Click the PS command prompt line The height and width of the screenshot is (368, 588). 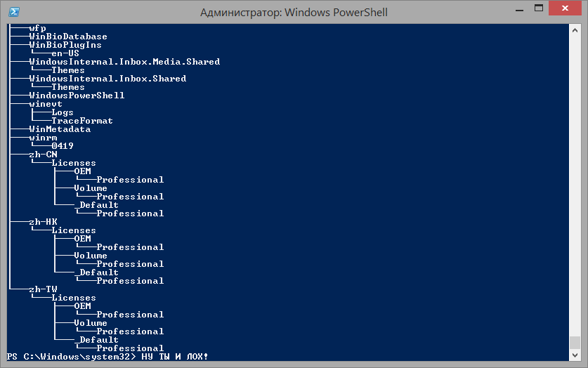click(105, 357)
